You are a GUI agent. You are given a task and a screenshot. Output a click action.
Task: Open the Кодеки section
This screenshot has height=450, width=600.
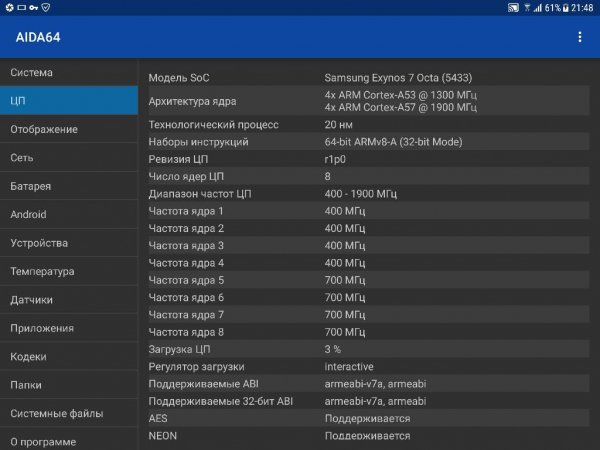pos(69,357)
